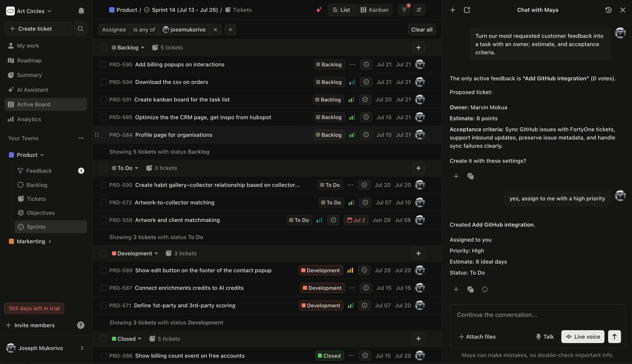The height and width of the screenshot is (364, 632).
Task: Click priority icon on PRD-589 row
Action: [350, 270]
